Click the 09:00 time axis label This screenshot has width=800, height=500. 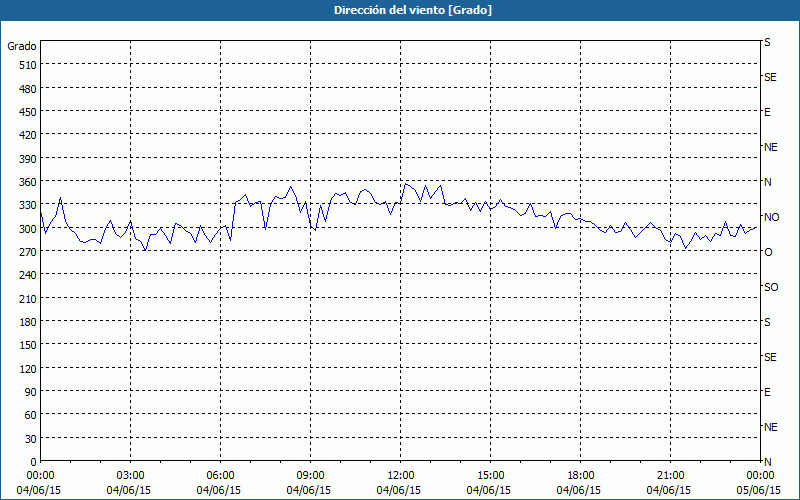310,476
